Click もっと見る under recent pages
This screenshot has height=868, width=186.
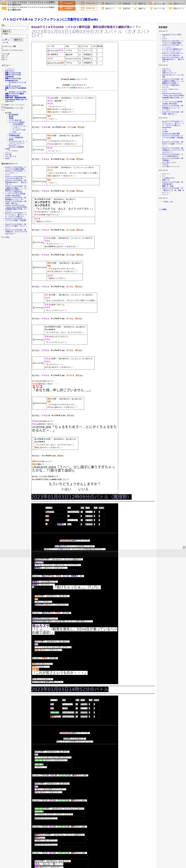[x=5, y=237]
